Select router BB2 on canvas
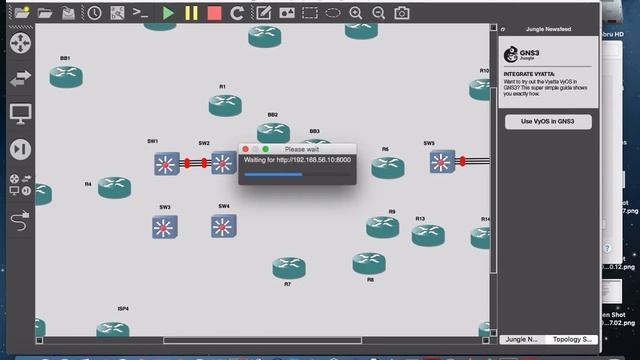Viewport: 640px width, 360px height. (273, 132)
